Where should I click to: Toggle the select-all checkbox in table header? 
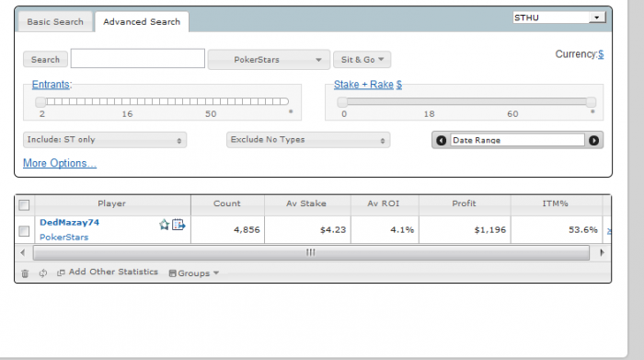pos(24,204)
